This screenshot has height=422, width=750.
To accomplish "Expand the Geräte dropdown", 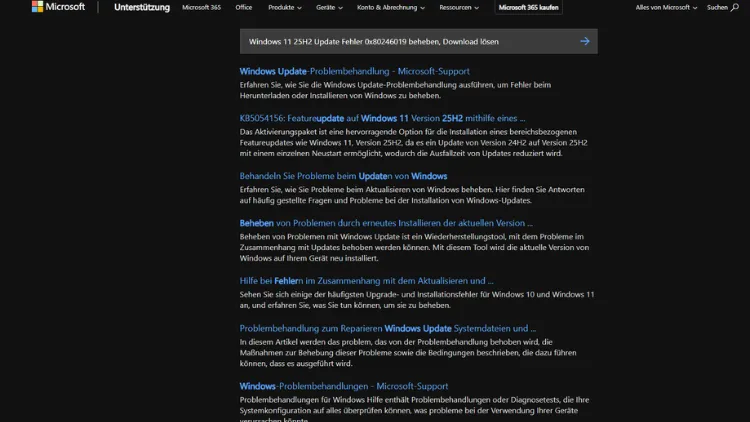I will coord(329,7).
